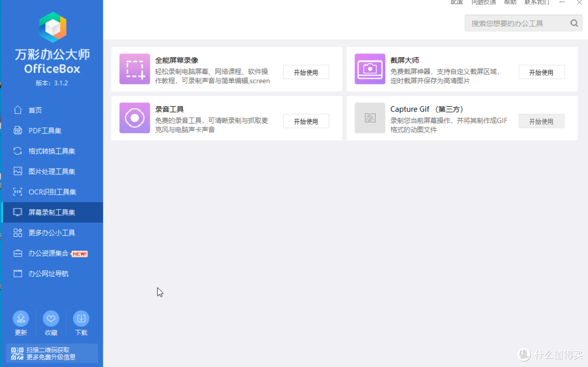588x367 pixels.
Task: Open 问题反馈 in the top bar
Action: pos(484,2)
